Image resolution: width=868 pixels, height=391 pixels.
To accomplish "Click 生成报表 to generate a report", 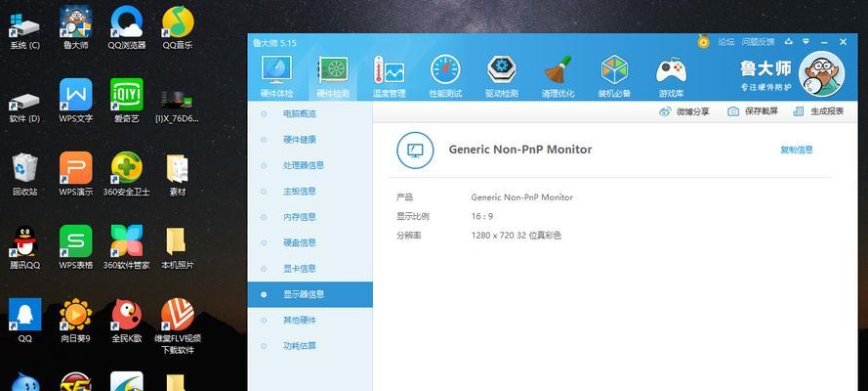I will (818, 111).
